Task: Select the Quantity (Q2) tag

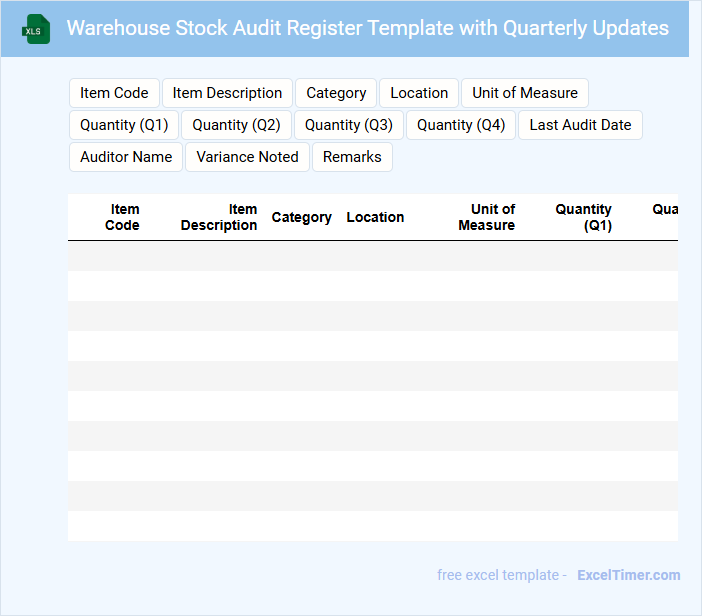Action: pyautogui.click(x=237, y=125)
